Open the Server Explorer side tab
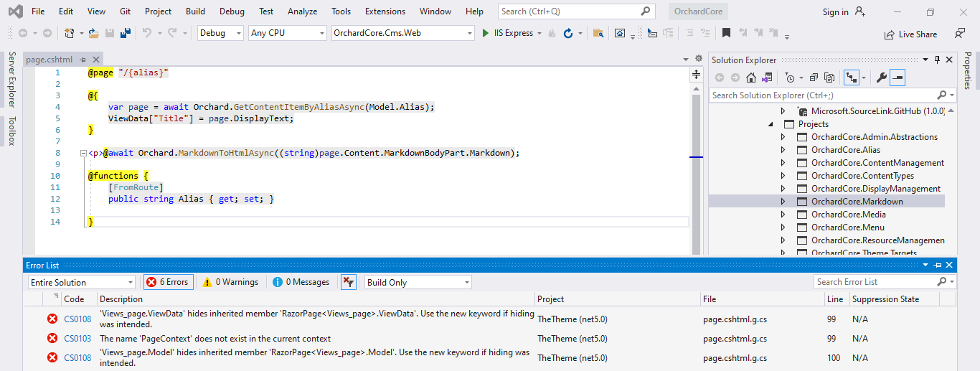The width and height of the screenshot is (980, 371). (11, 80)
